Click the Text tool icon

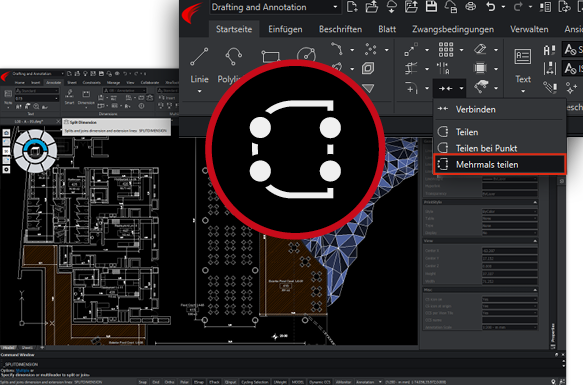(523, 57)
